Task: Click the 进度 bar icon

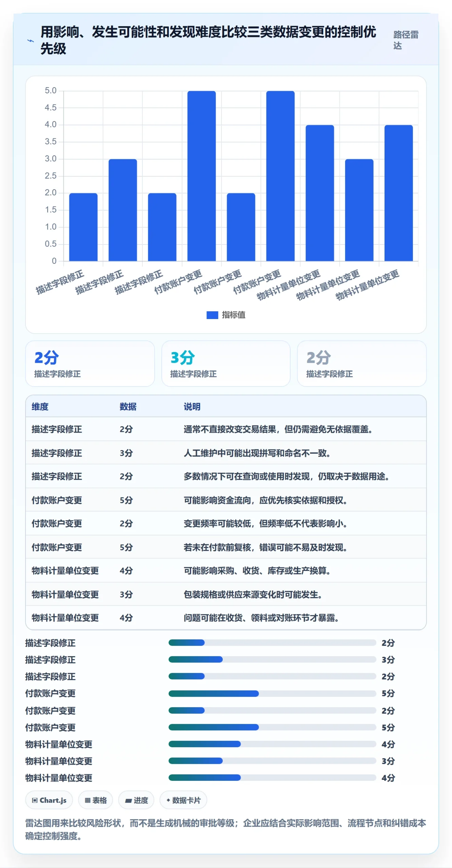Action: tap(129, 801)
